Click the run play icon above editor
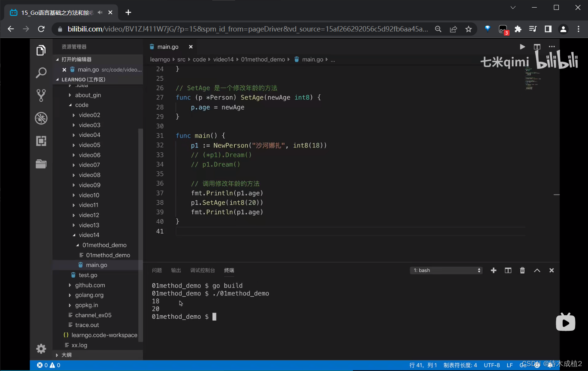The width and height of the screenshot is (588, 371). pos(522,47)
